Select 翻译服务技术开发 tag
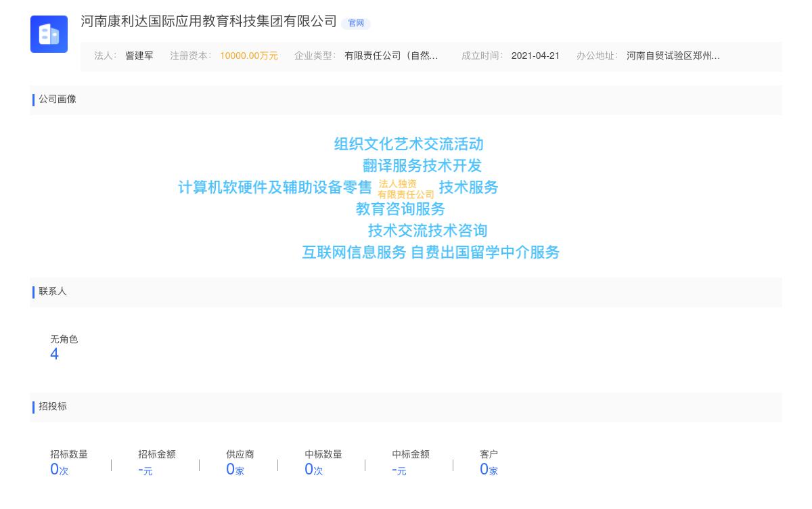This screenshot has width=812, height=509. click(x=422, y=166)
